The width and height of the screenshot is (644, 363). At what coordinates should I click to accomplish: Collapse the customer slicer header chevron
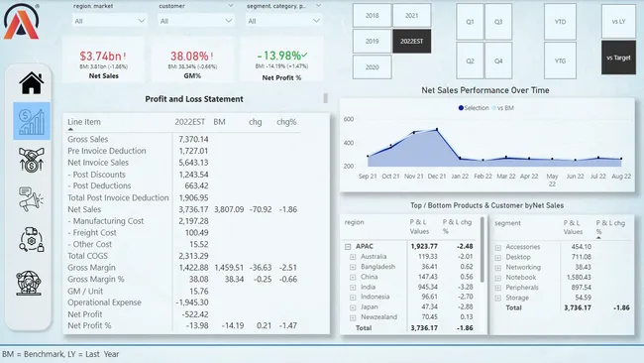tap(231, 6)
